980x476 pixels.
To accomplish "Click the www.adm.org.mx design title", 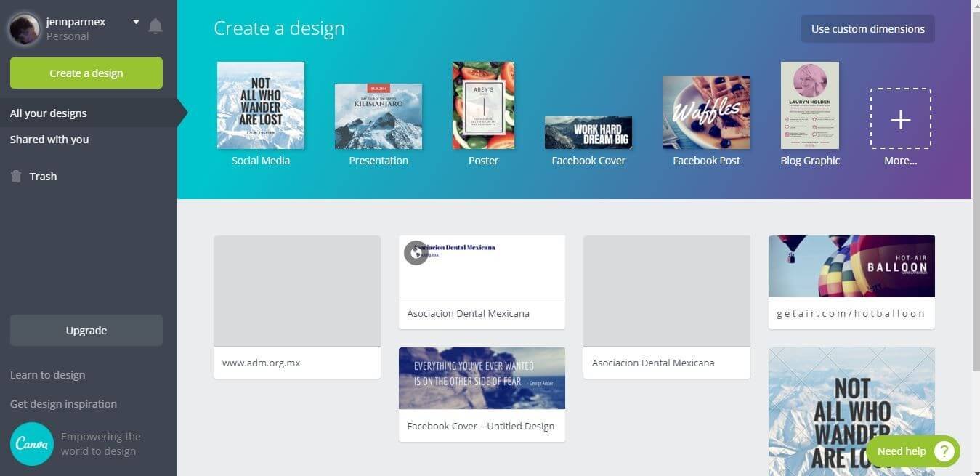I will click(262, 363).
